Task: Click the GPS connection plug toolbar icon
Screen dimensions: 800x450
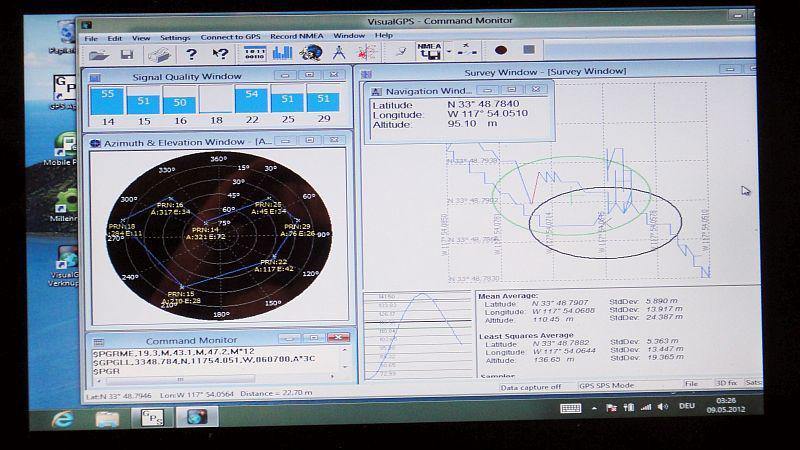Action: click(466, 49)
